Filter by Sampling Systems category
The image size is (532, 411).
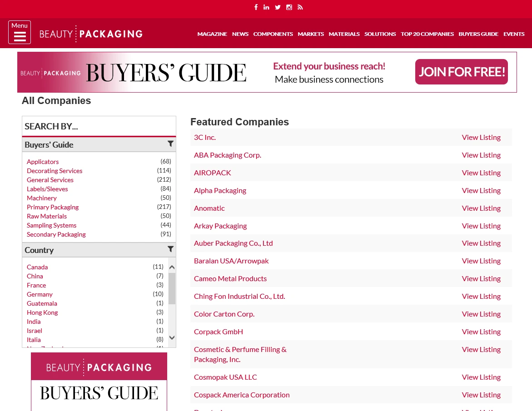[52, 226]
